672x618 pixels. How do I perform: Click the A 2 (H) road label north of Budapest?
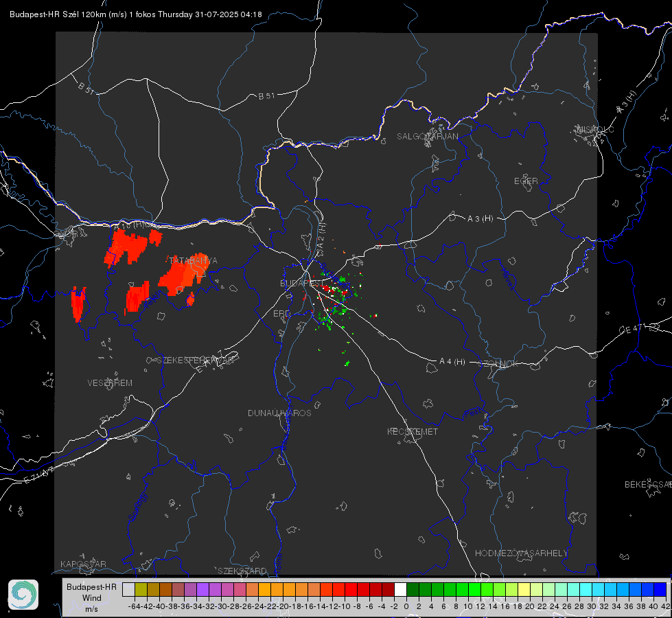[x=321, y=235]
